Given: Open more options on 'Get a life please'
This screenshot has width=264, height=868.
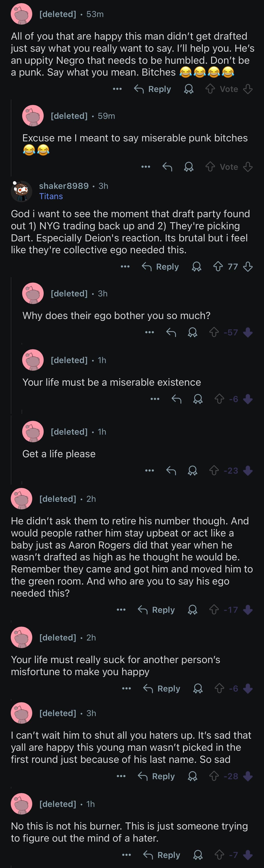Looking at the screenshot, I should pos(149,470).
